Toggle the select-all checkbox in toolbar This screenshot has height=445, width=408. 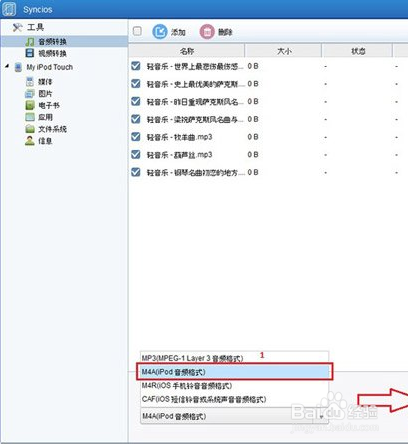[x=137, y=31]
